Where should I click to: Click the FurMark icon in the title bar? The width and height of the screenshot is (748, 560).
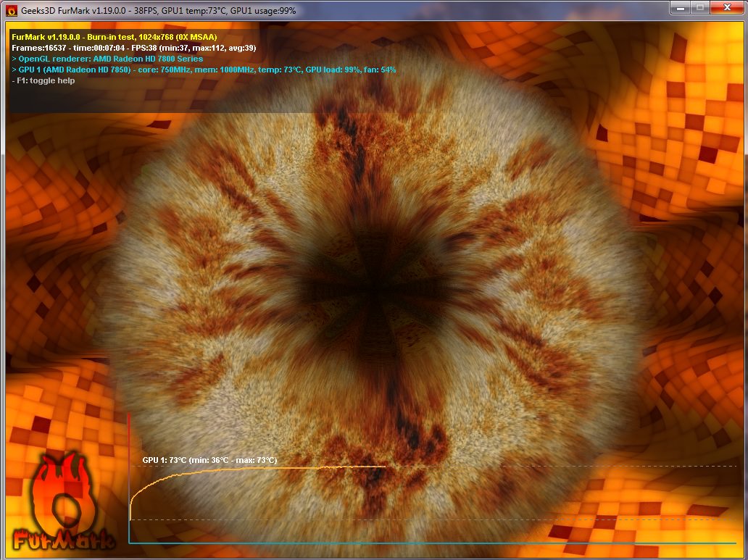[x=11, y=11]
